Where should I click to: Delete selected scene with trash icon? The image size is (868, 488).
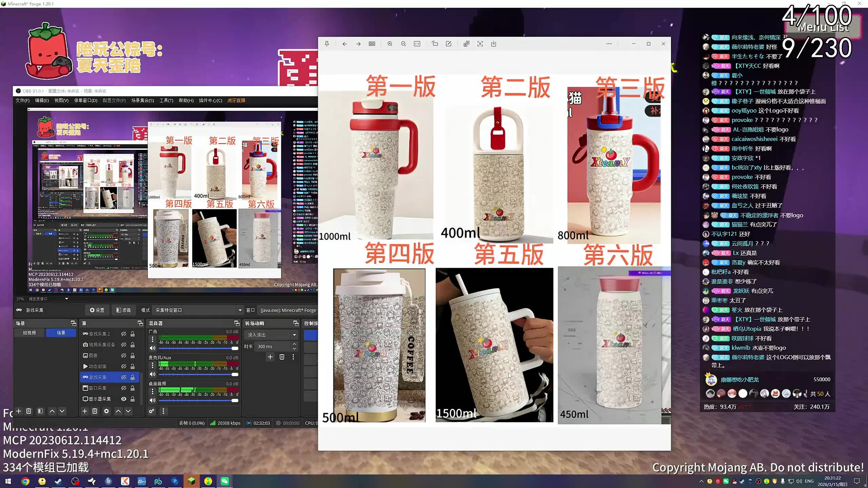pos(29,411)
